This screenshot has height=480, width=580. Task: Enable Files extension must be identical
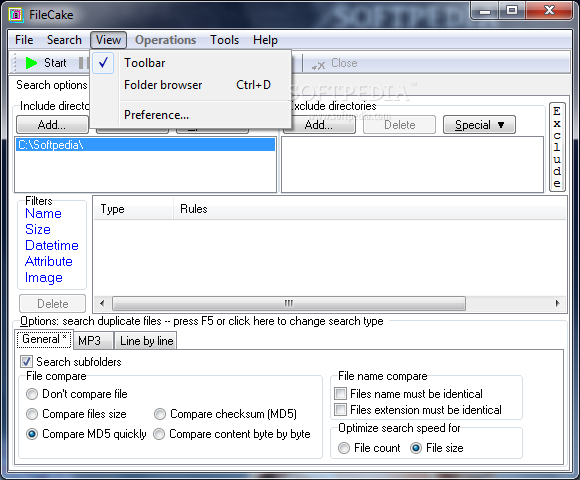(x=340, y=410)
